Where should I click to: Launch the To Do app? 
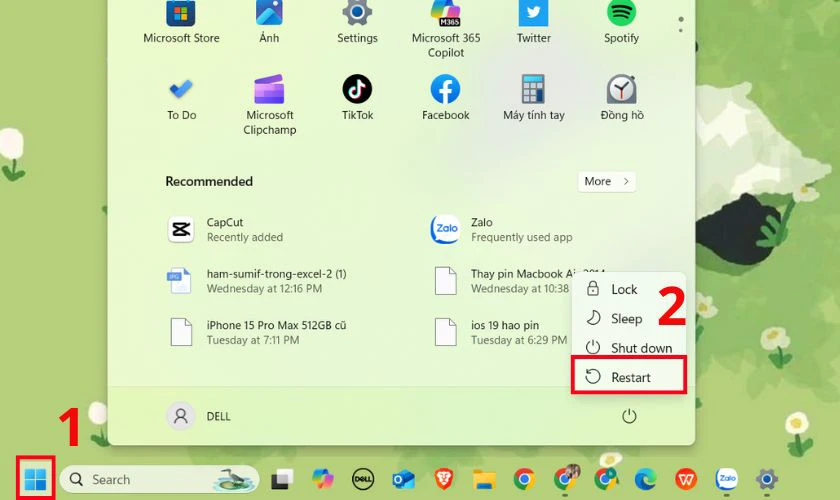pyautogui.click(x=181, y=98)
